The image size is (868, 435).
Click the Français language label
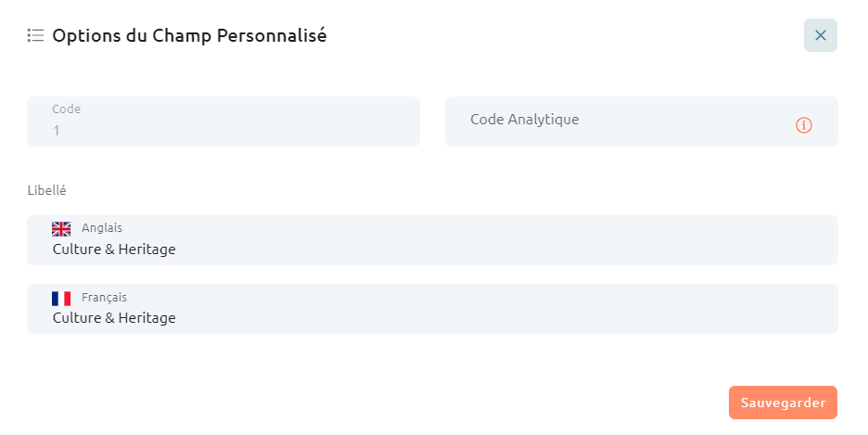[104, 298]
